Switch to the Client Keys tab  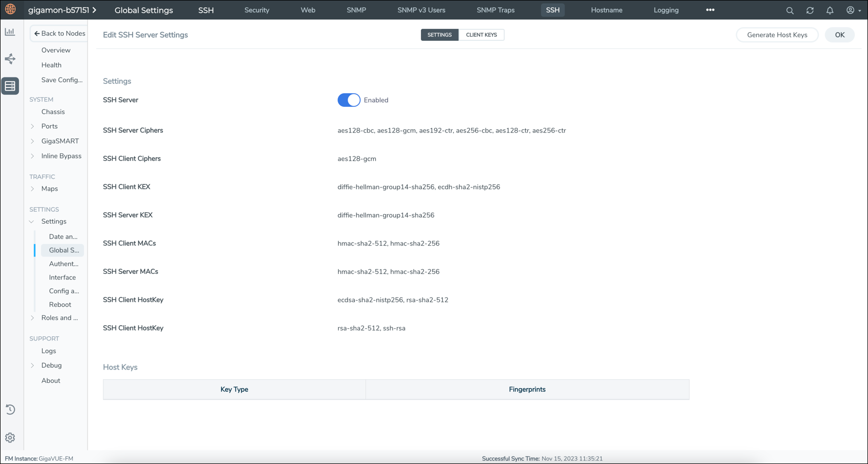click(x=481, y=35)
